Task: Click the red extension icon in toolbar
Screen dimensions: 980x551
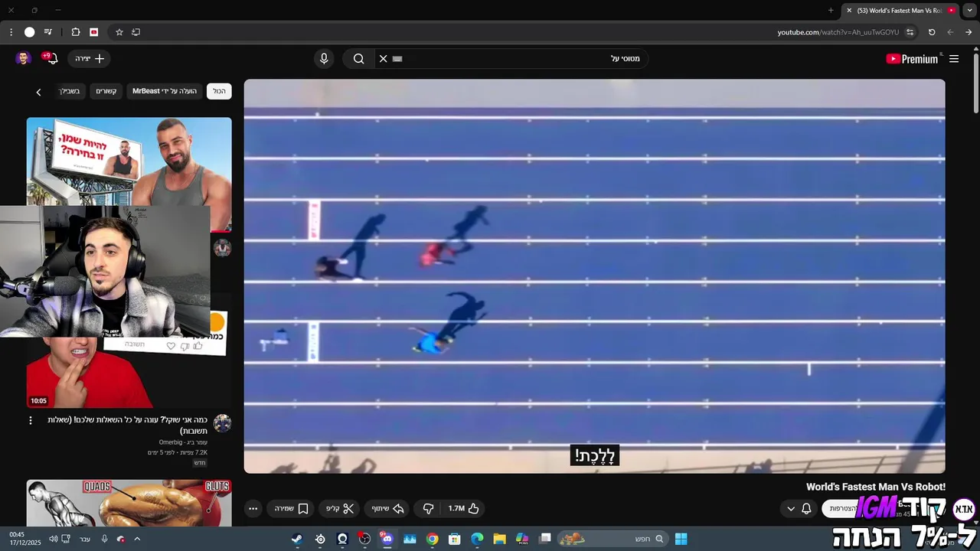Action: point(94,32)
